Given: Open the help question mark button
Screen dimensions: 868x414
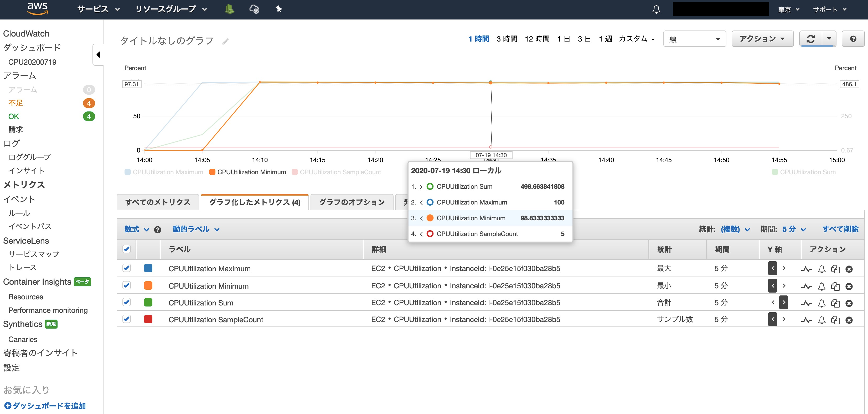Looking at the screenshot, I should tap(853, 39).
